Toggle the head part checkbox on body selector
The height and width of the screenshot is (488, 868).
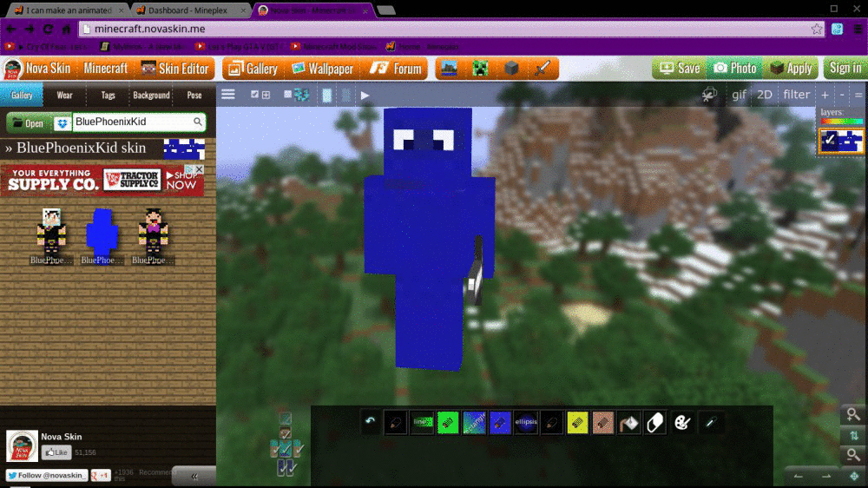coord(286,419)
